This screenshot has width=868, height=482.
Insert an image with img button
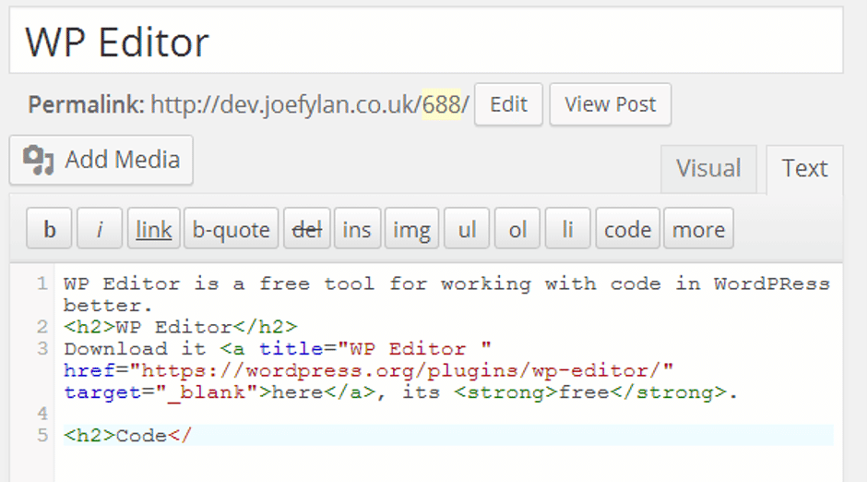click(411, 228)
